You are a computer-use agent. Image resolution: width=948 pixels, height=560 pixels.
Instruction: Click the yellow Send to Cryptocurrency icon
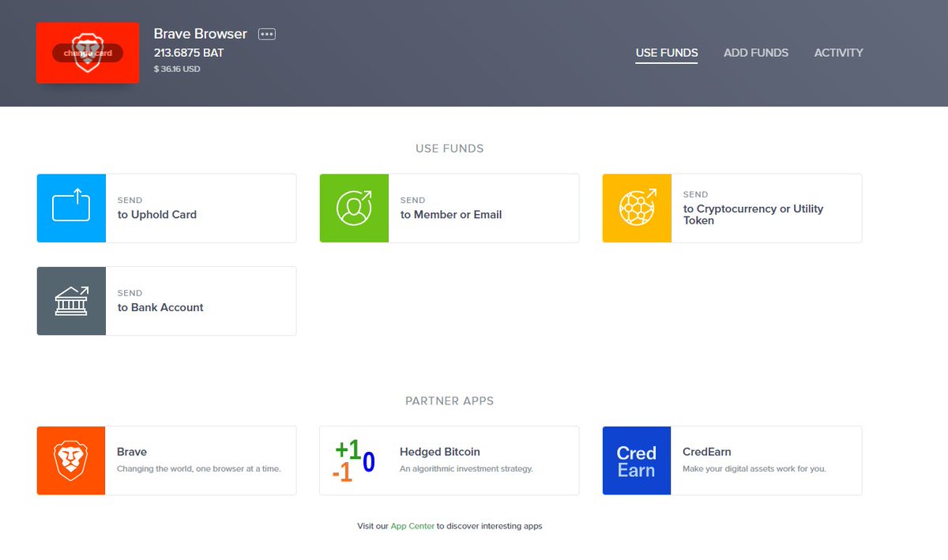pos(637,209)
